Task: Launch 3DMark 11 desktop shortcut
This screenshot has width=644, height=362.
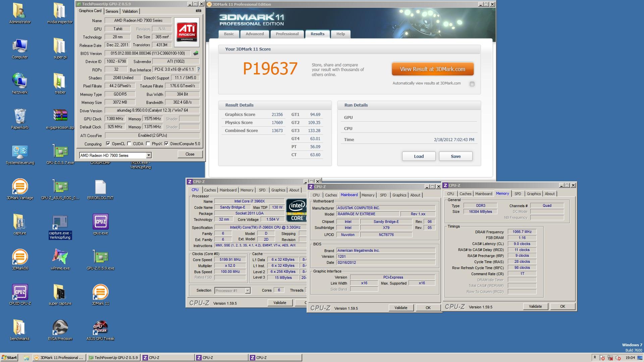Action: click(100, 295)
